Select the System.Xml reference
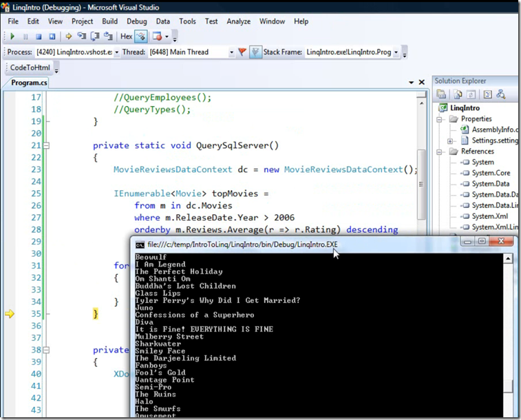 click(x=490, y=216)
